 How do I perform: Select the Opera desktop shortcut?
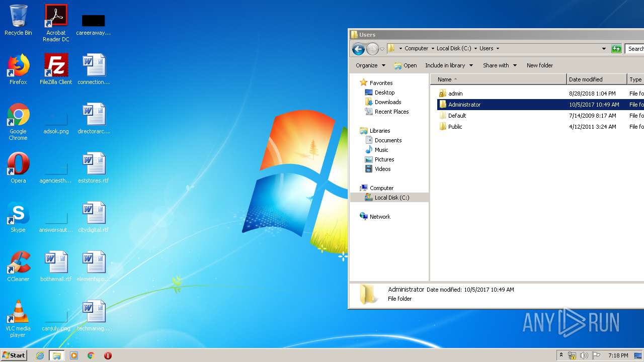pyautogui.click(x=18, y=168)
